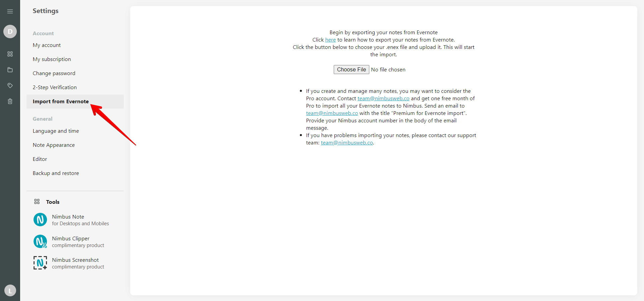
Task: Open Language and time settings
Action: [x=75, y=131]
